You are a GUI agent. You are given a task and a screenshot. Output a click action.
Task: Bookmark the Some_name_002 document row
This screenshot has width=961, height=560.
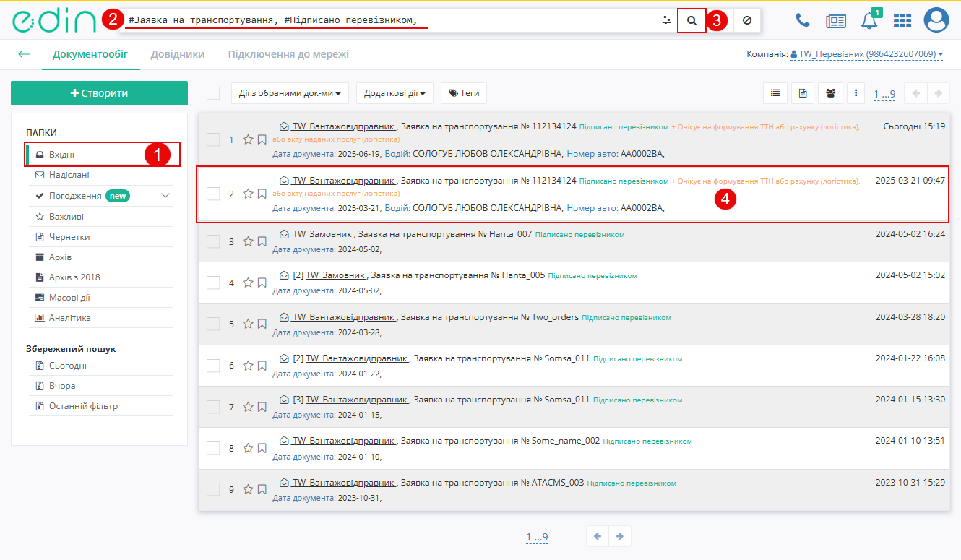pyautogui.click(x=262, y=448)
